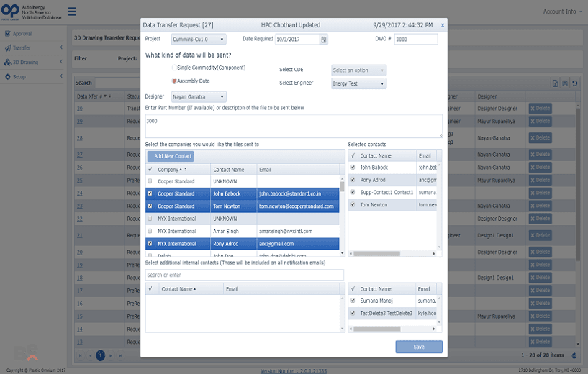Click the Save button

point(419,347)
